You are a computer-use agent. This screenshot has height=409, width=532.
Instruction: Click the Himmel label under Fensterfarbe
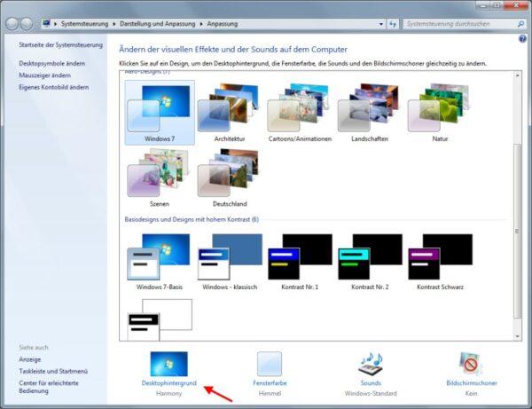pyautogui.click(x=270, y=393)
